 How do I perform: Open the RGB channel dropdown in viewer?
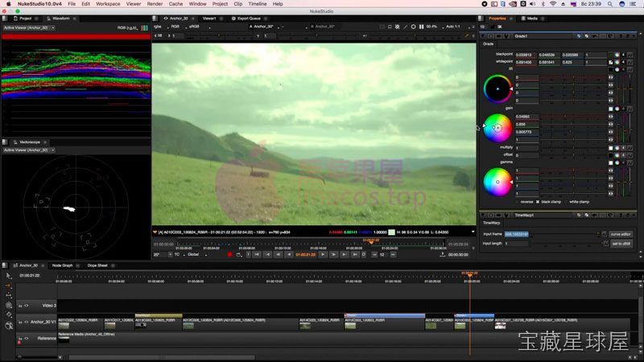(x=177, y=27)
